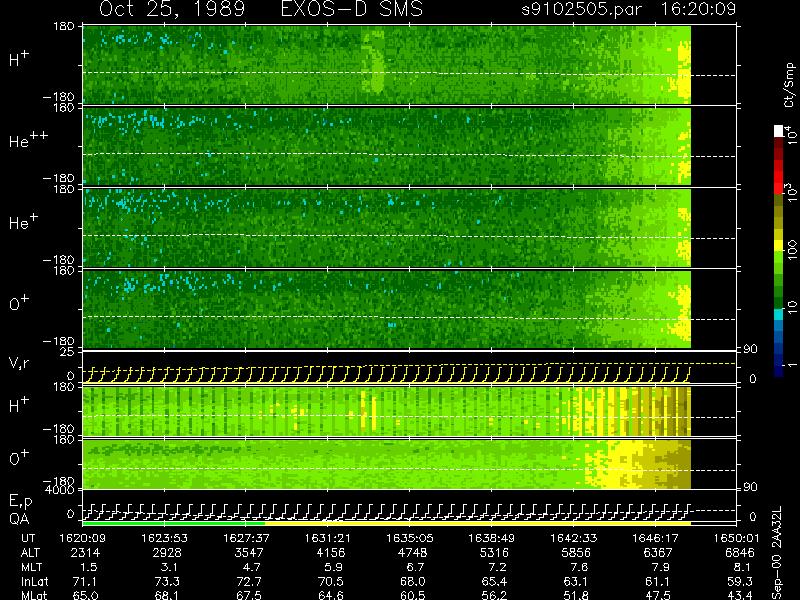Select the 'EXOS-D SMS' title text
The height and width of the screenshot is (600, 800).
pyautogui.click(x=352, y=9)
